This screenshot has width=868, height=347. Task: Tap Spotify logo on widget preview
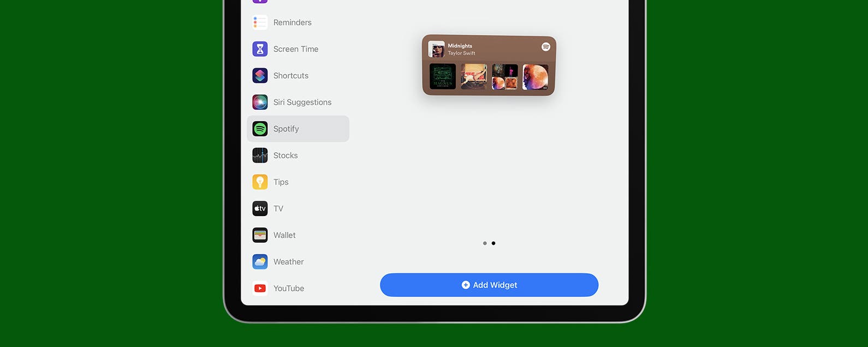[545, 47]
